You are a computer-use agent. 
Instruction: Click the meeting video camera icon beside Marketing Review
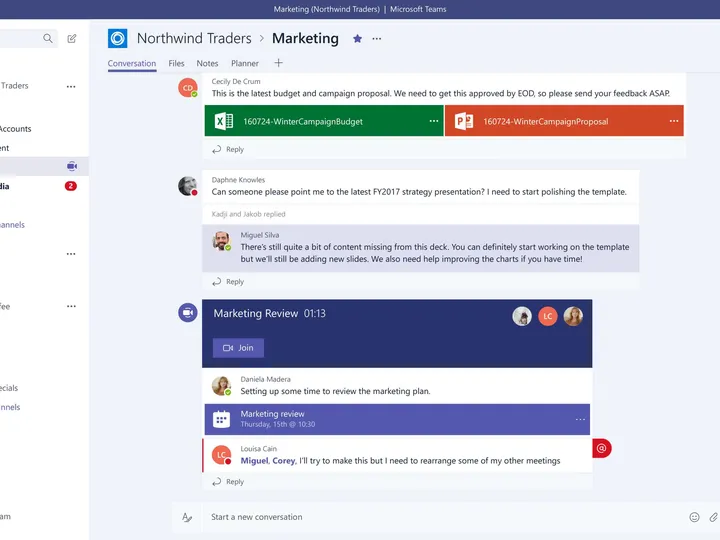(x=188, y=313)
